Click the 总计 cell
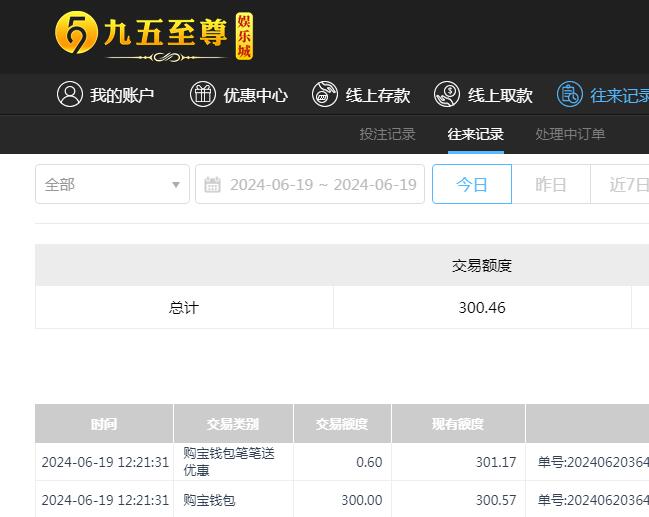The height and width of the screenshot is (517, 649). point(184,308)
